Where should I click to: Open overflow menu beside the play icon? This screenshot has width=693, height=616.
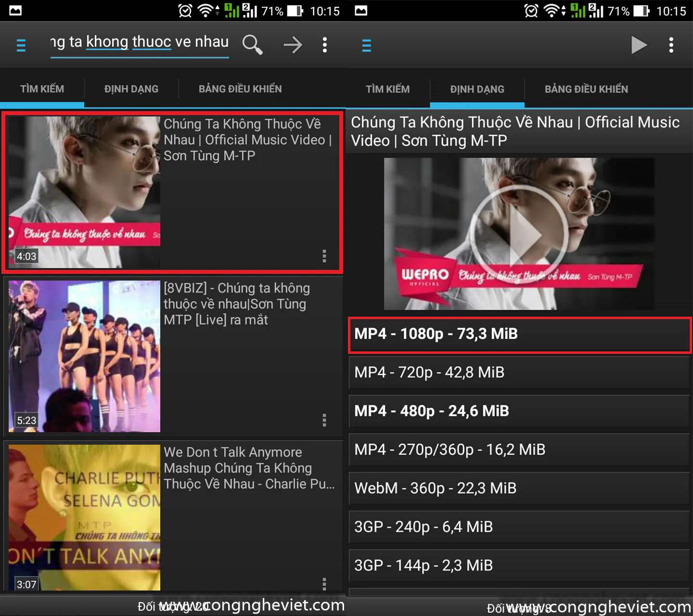pos(671,45)
